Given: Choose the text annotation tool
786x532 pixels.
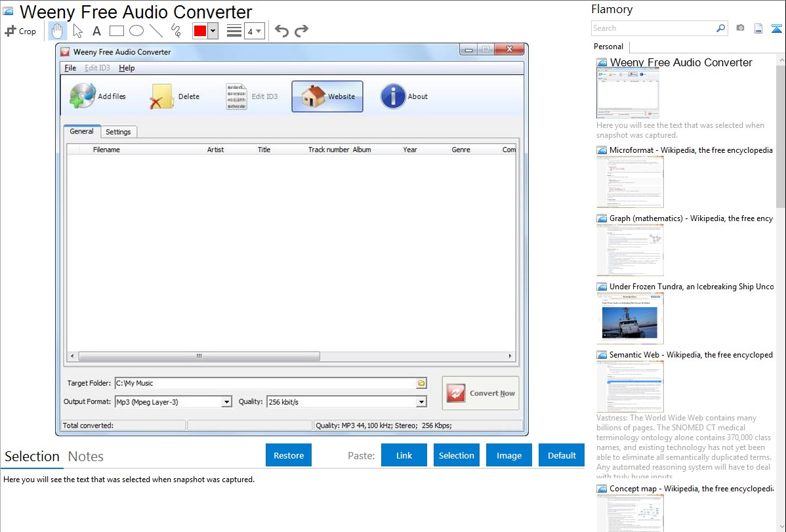Looking at the screenshot, I should [96, 31].
